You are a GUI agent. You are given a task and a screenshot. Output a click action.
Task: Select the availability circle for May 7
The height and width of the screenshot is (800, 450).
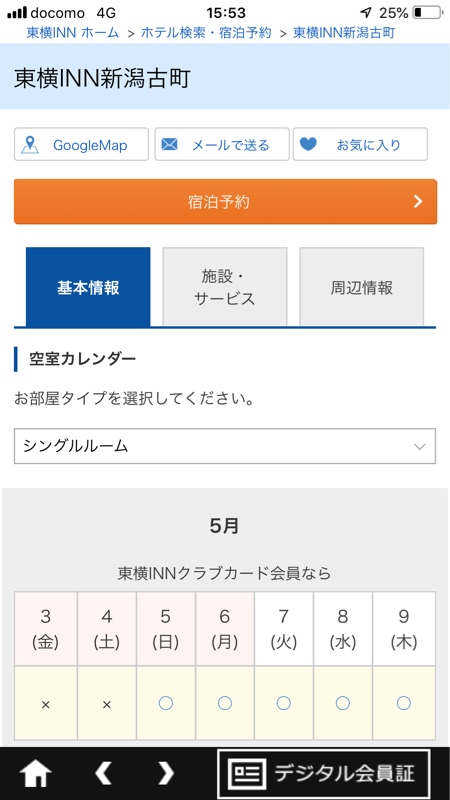(284, 703)
